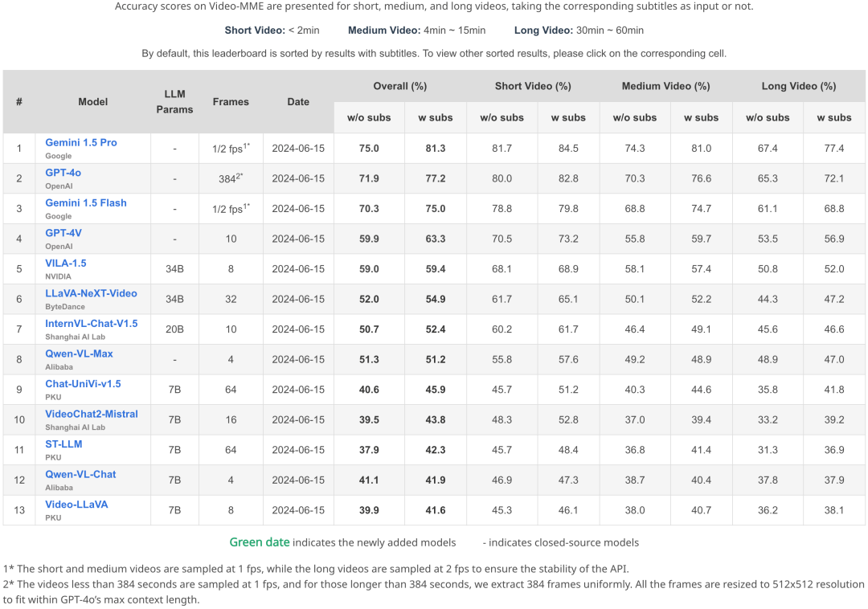The height and width of the screenshot is (609, 868).
Task: Sort by Overall w subs column header
Action: (435, 117)
